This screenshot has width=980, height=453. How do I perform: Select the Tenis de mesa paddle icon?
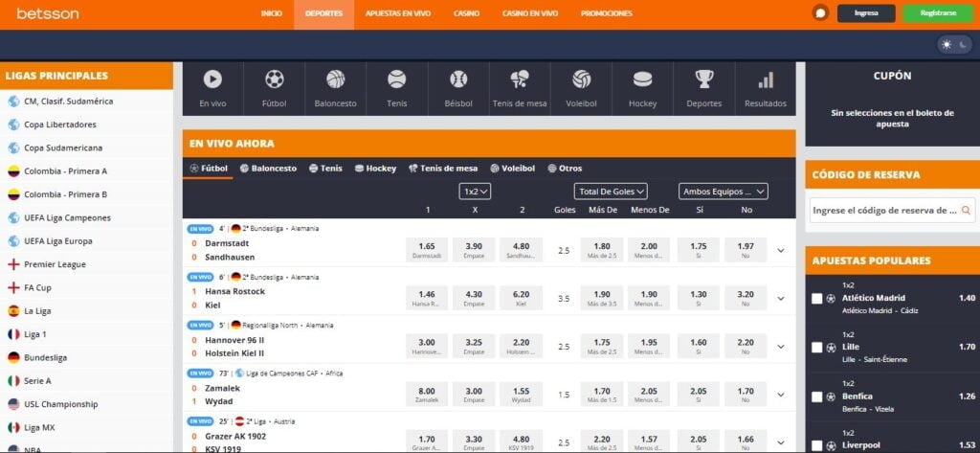point(520,80)
